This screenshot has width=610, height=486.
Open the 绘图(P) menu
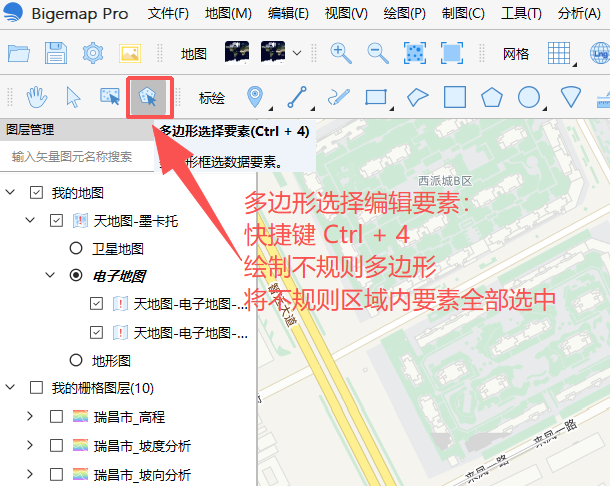[405, 14]
